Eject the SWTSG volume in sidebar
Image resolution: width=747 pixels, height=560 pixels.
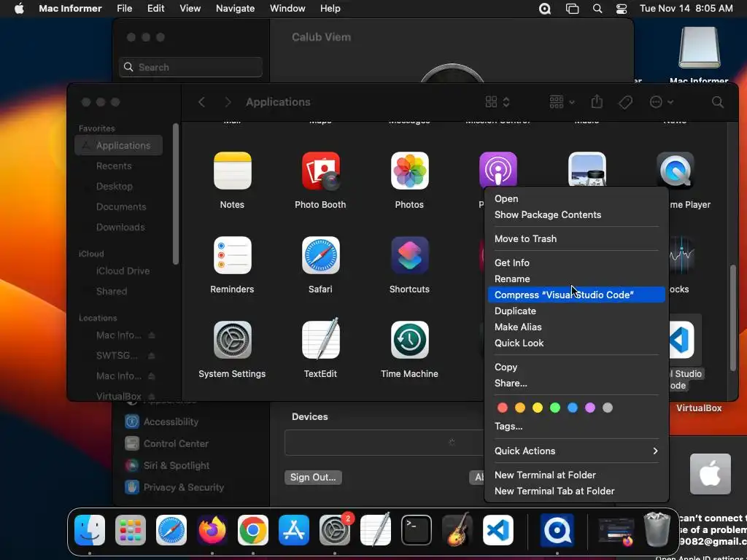(152, 356)
